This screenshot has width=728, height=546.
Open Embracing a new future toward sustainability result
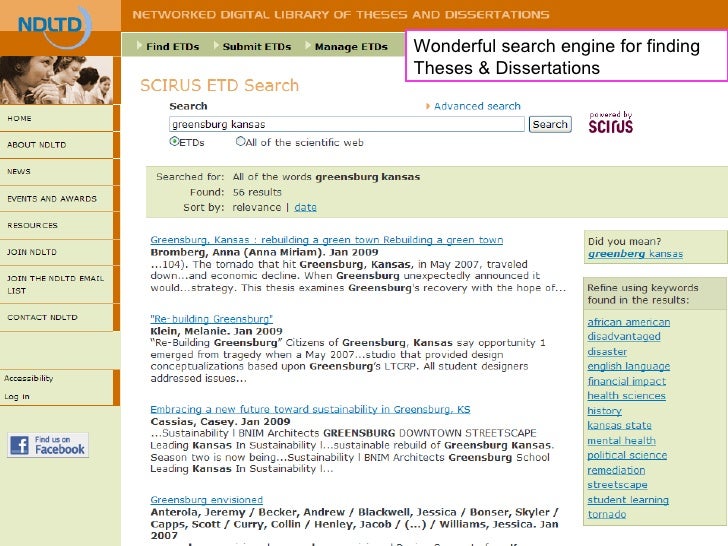[x=310, y=410]
